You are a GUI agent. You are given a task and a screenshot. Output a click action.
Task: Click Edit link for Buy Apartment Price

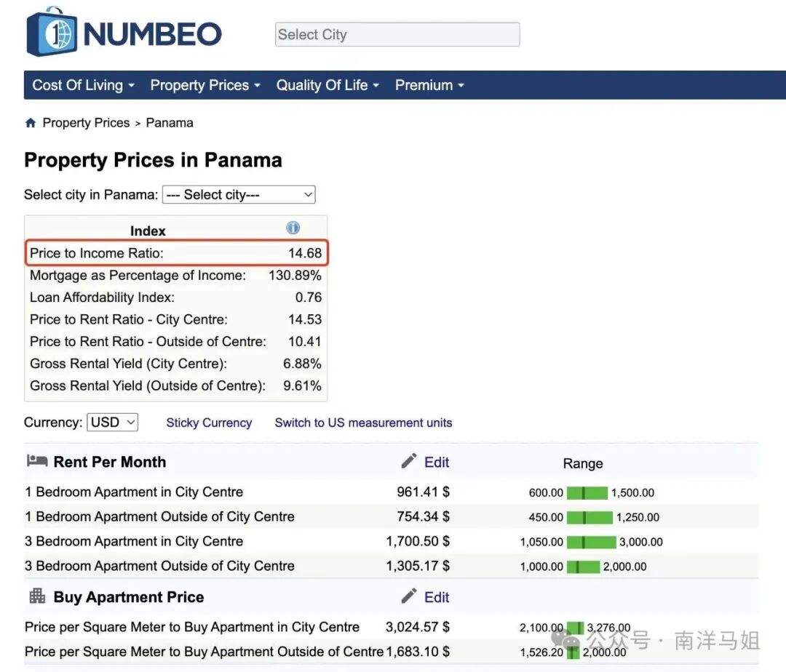click(437, 597)
